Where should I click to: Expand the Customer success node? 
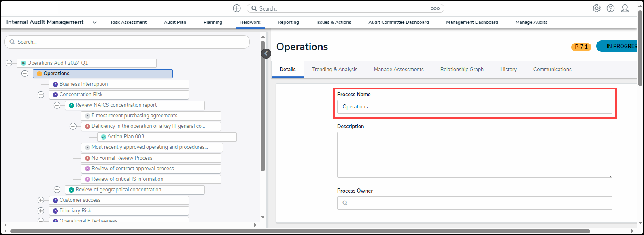pyautogui.click(x=41, y=200)
